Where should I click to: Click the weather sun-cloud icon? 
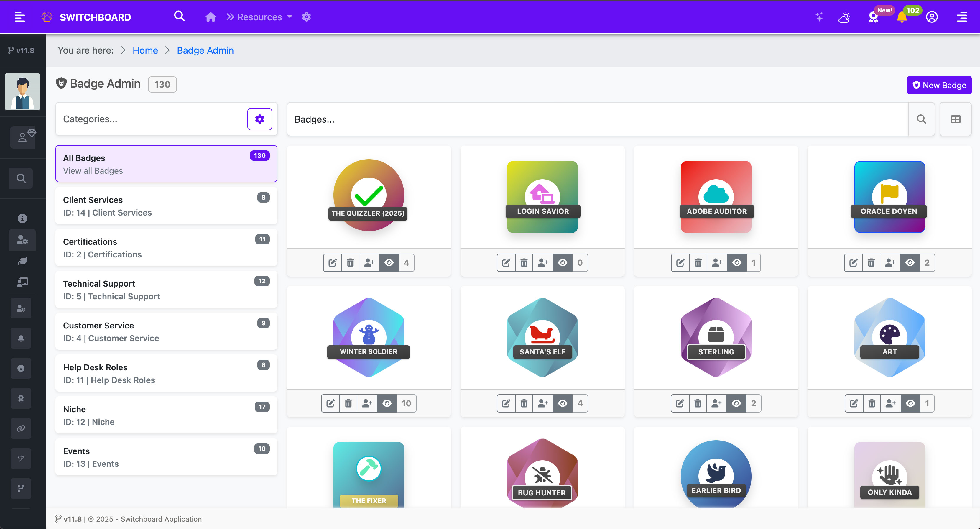pos(844,17)
